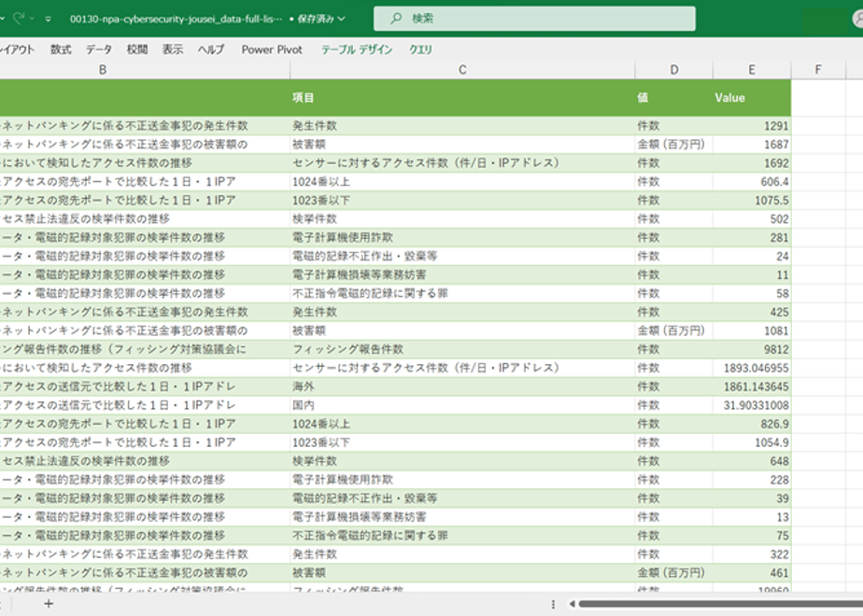Select the cell with value 648
Viewport: 863px width, 616px height.
point(752,461)
